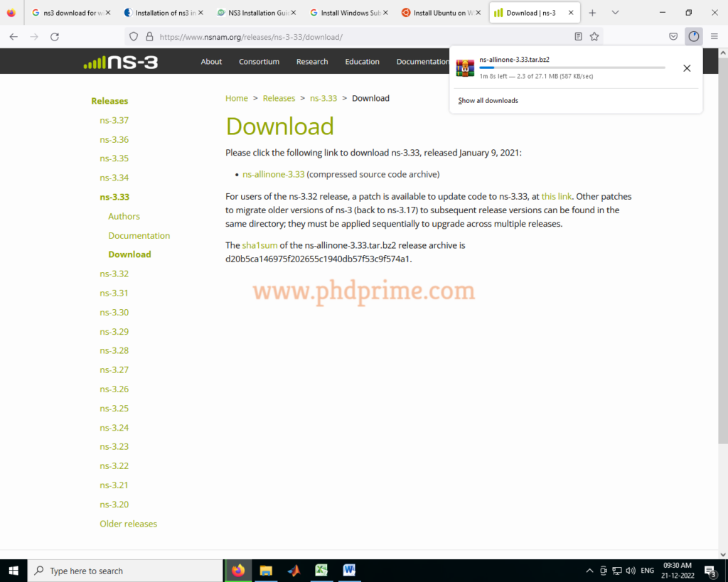Expand hidden icons in the system tray
The height and width of the screenshot is (582, 728).
(x=589, y=571)
